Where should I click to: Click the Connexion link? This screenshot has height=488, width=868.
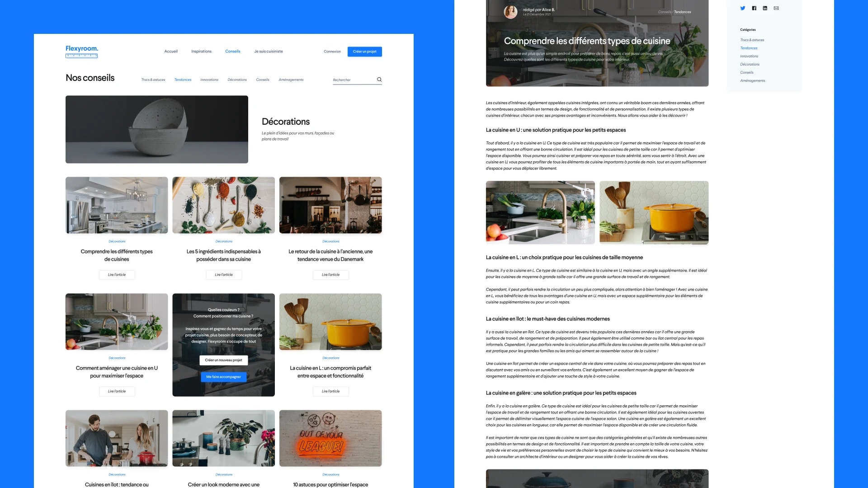pos(332,52)
